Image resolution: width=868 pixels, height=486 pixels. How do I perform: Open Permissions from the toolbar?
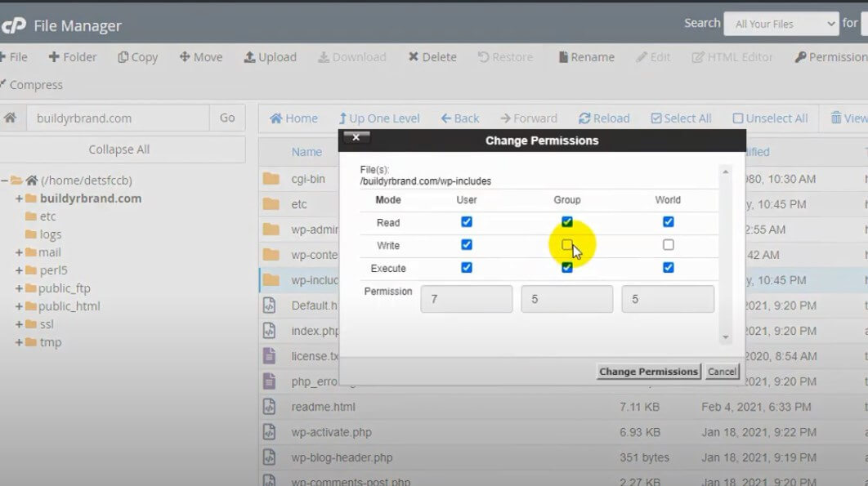[x=831, y=57]
